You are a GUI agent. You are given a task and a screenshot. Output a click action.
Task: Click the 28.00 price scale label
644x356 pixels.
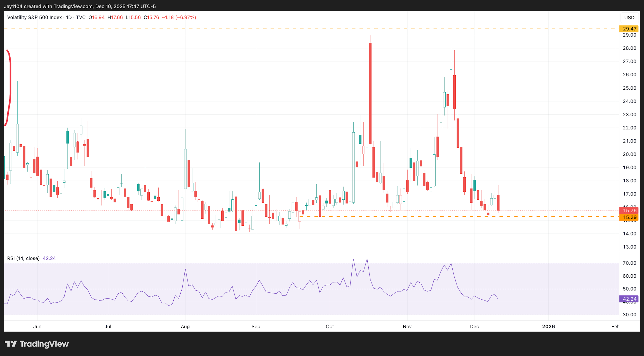[x=629, y=48]
